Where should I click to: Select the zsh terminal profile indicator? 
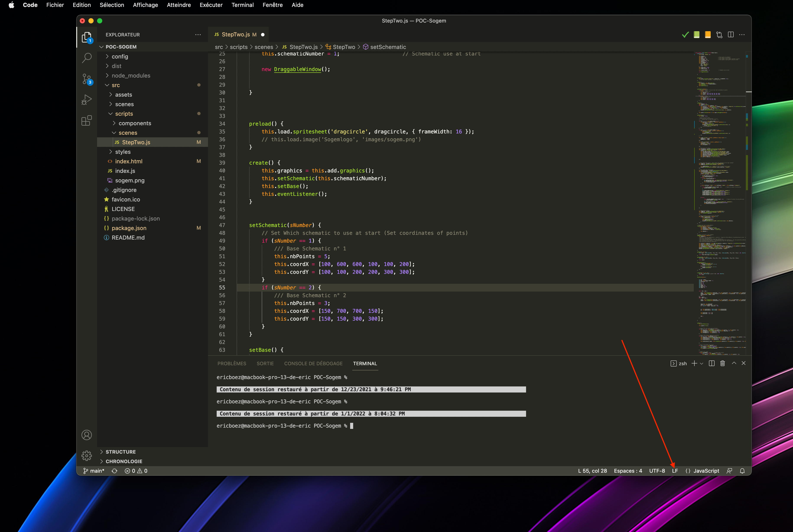(x=679, y=363)
